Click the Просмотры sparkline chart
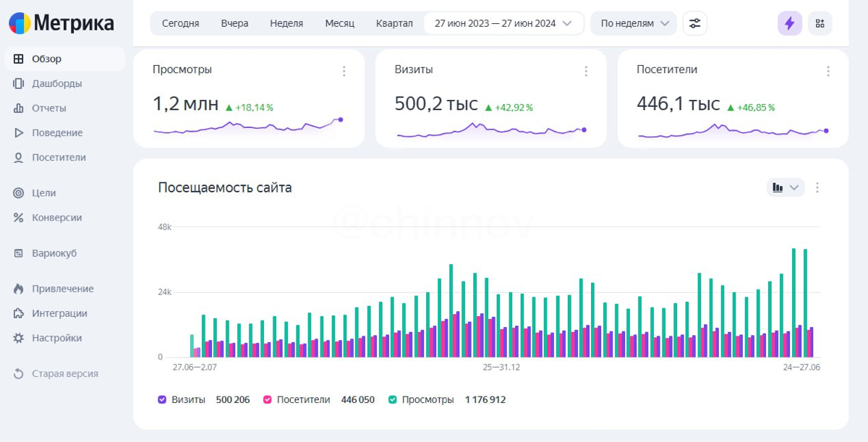Screen dimensions: 868x442 click(x=248, y=127)
